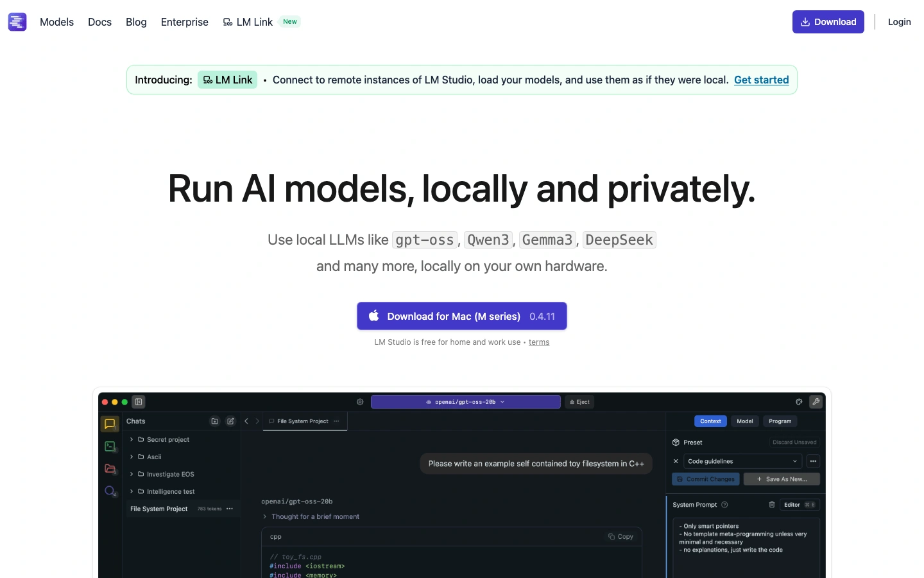This screenshot has height=578, width=924.
Task: Click the top-right Download button
Action: [828, 22]
